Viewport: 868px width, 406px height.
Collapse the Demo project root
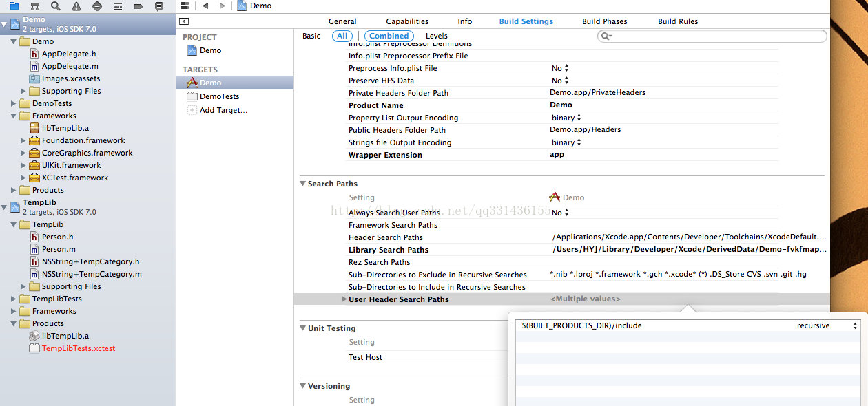[4, 25]
